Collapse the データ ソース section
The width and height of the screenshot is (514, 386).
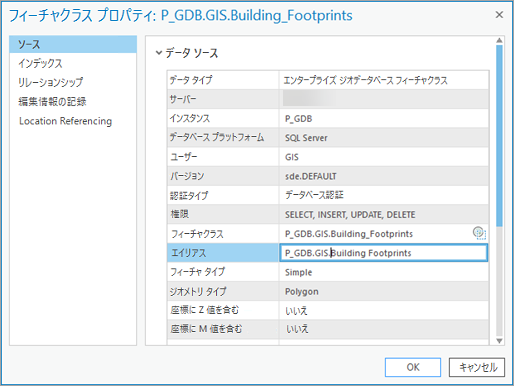click(x=159, y=53)
